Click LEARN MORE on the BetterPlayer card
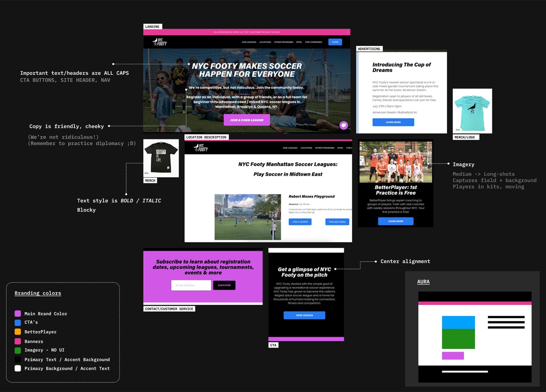Screen dimensions: 546x392 tap(396, 221)
